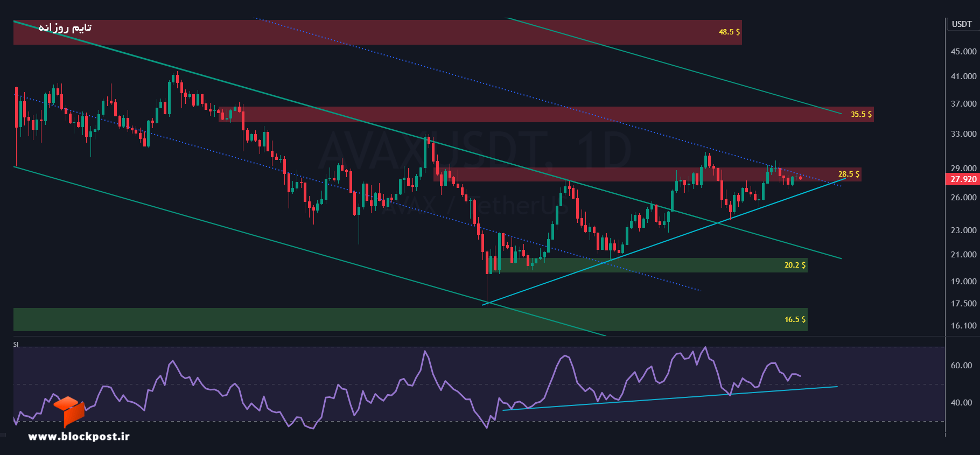980x455 pixels.
Task: Click the 33.000 price axis label
Action: click(963, 134)
